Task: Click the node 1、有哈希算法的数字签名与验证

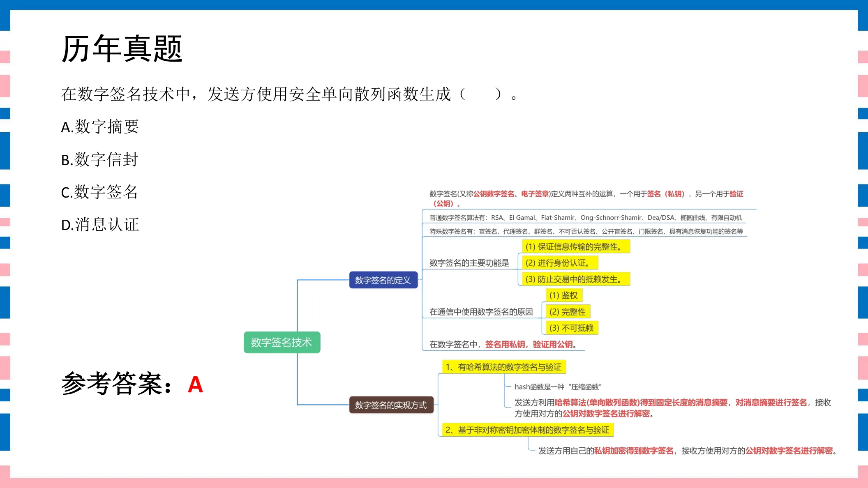Action: 504,367
